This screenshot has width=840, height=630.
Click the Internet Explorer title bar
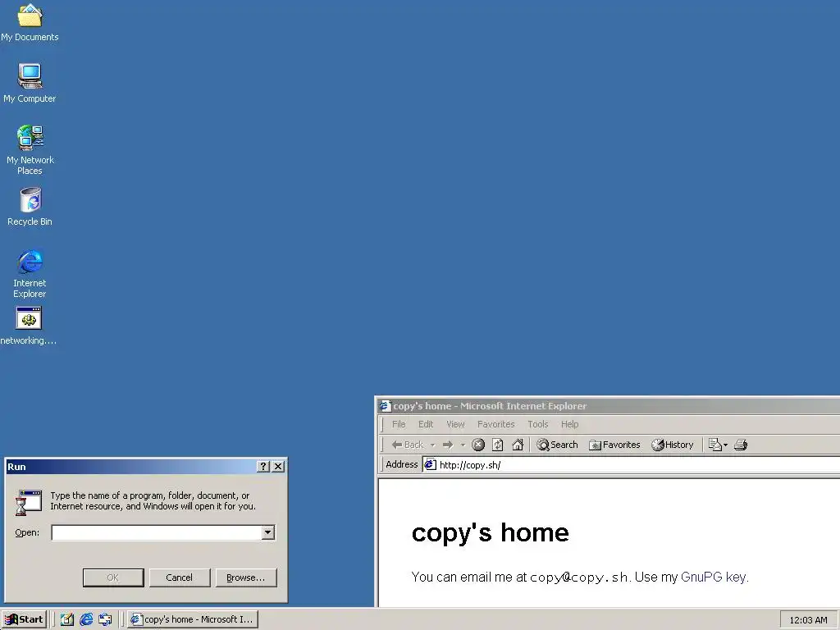[x=609, y=406]
